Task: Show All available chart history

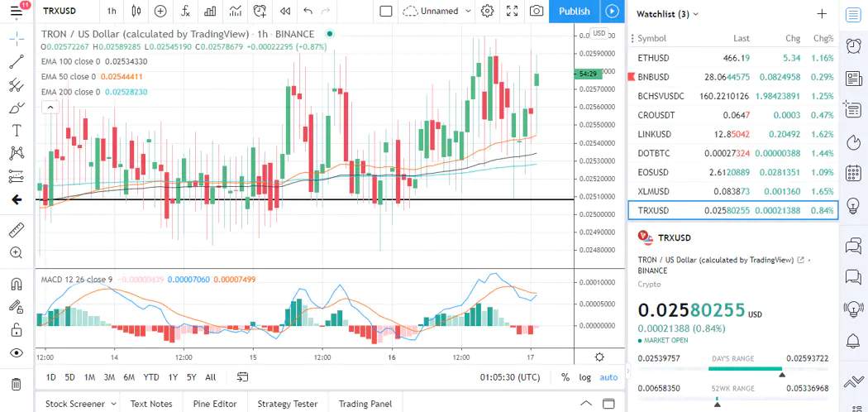Action: tap(210, 377)
